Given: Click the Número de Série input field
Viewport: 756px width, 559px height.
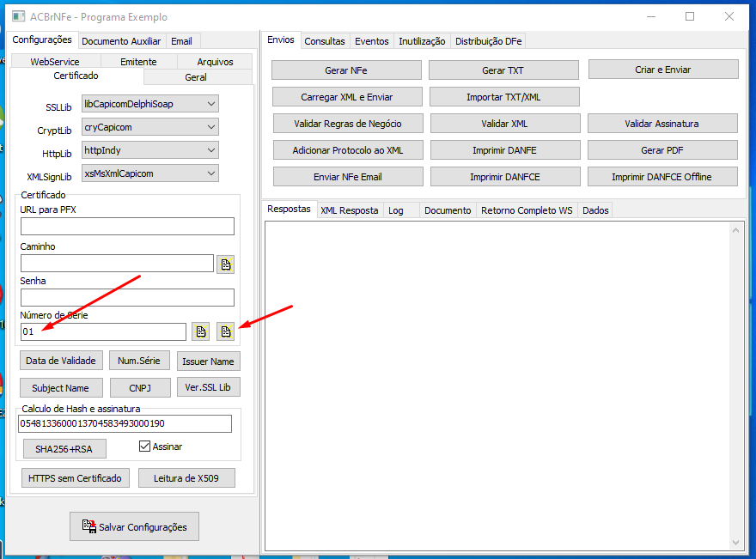Looking at the screenshot, I should [103, 331].
